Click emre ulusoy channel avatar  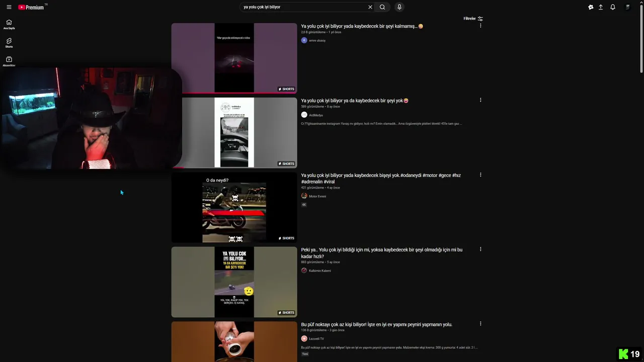pos(304,40)
